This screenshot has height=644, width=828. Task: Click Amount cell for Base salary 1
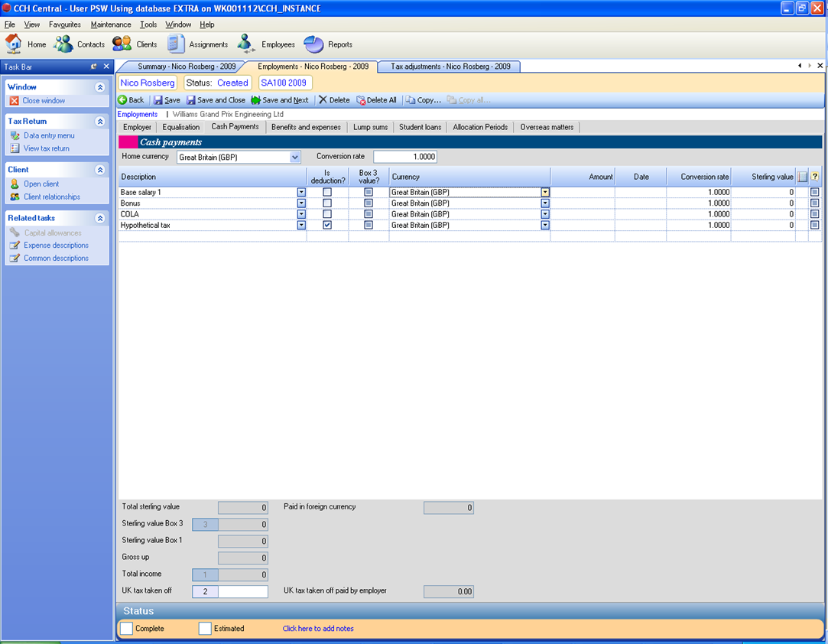(x=583, y=192)
